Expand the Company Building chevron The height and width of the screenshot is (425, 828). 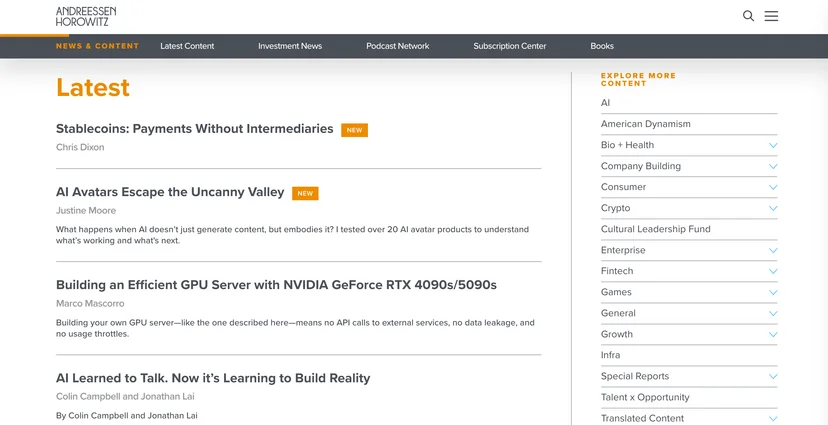(773, 166)
